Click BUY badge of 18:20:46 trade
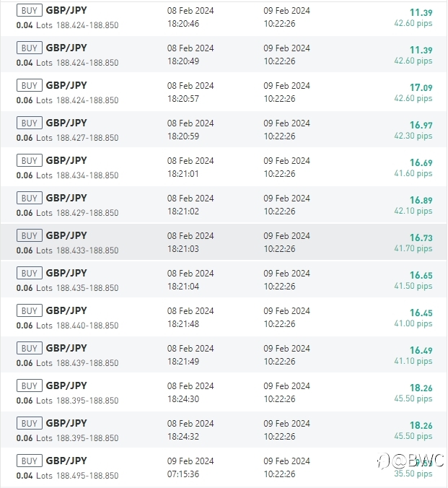 (x=30, y=11)
